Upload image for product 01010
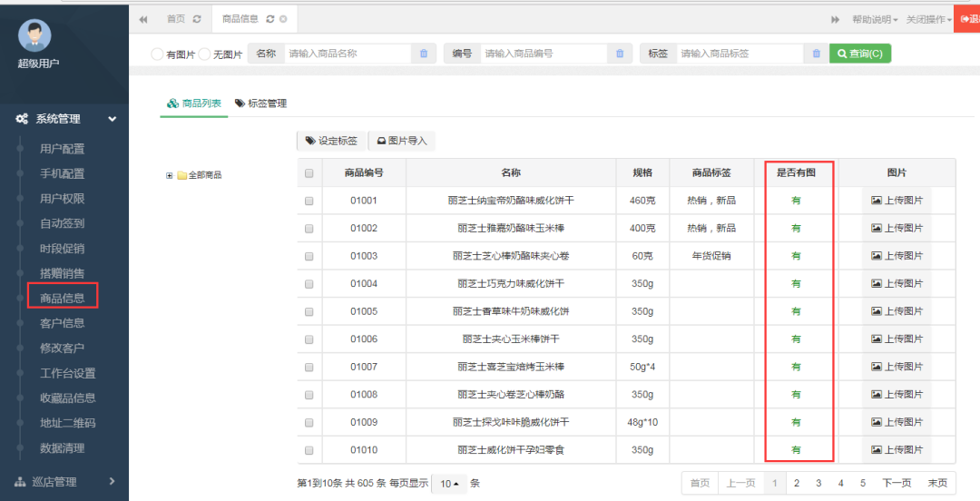Image resolution: width=980 pixels, height=501 pixels. pyautogui.click(x=897, y=449)
